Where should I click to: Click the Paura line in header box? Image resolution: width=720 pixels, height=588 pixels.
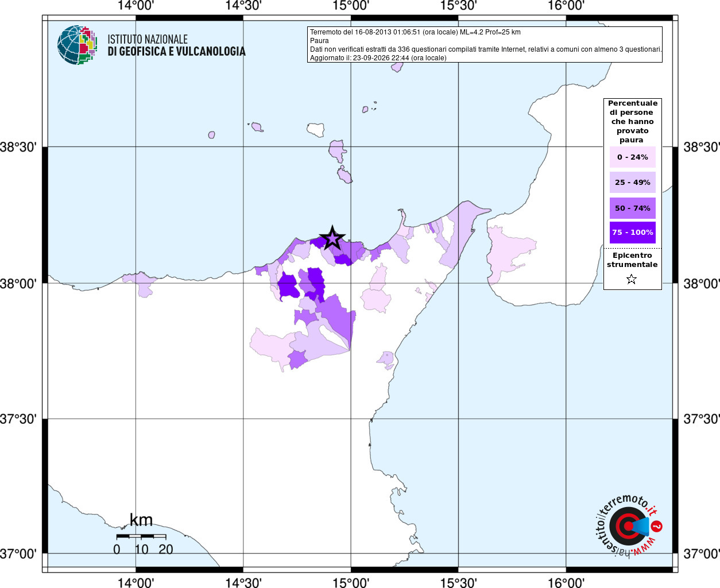point(319,41)
